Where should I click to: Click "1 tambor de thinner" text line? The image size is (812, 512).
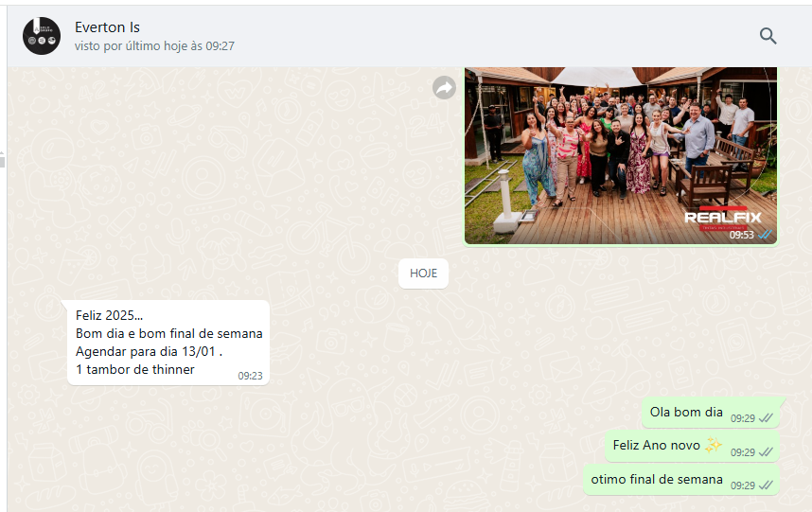click(x=135, y=369)
